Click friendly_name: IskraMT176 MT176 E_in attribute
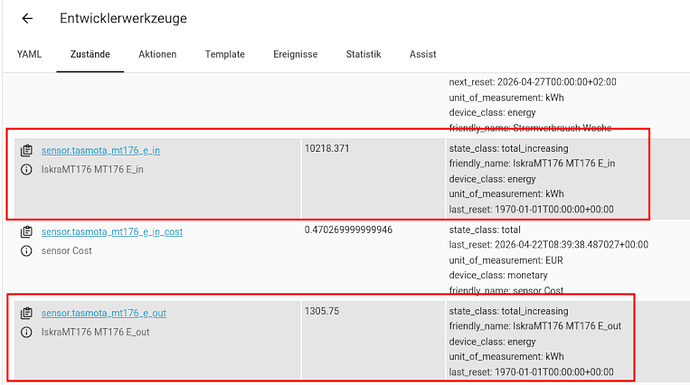 [532, 164]
